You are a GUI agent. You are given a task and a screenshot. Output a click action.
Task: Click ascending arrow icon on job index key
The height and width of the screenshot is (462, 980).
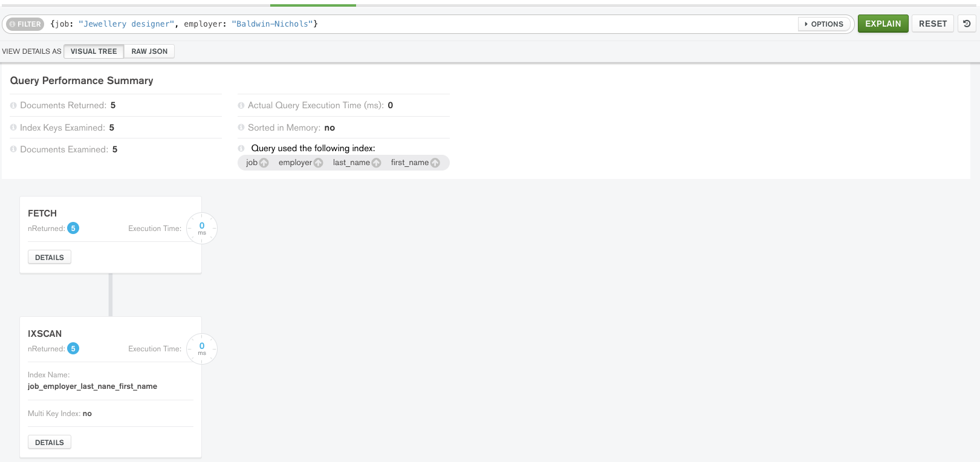coord(264,163)
